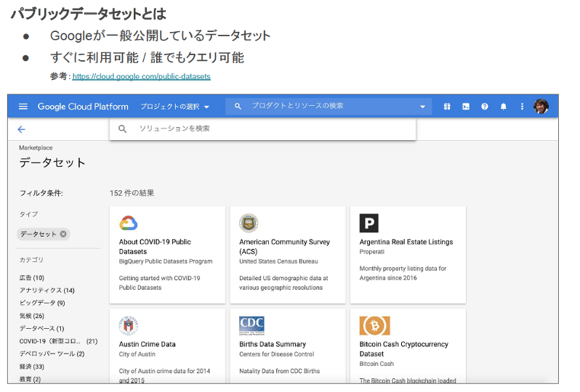The height and width of the screenshot is (392, 580).
Task: Open Bitcoin Cash Cryptocurrency Dataset card
Action: 408,346
